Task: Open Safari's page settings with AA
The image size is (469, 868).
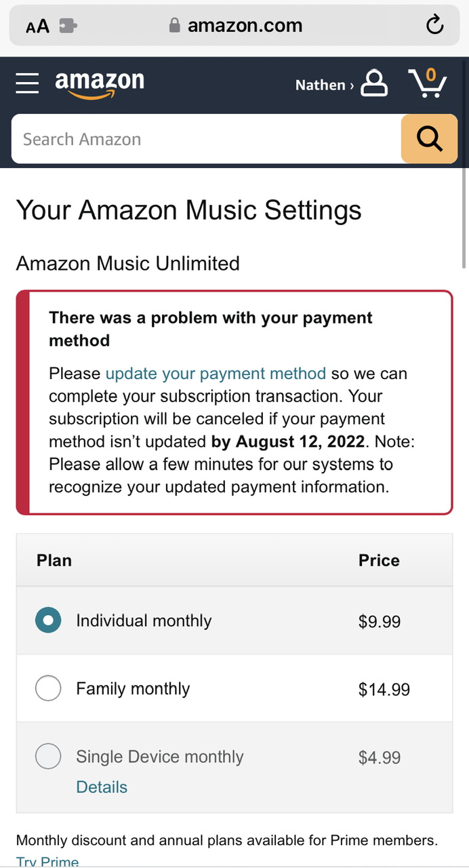Action: (37, 25)
